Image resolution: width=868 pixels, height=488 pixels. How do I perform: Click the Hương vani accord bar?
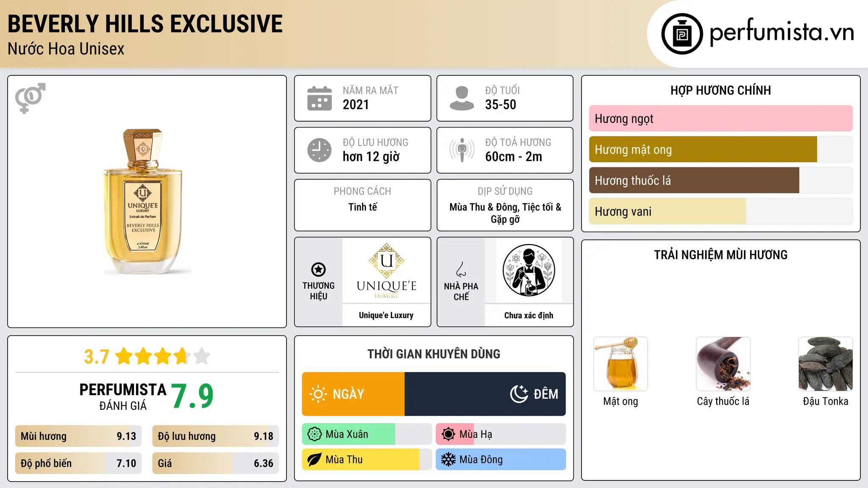721,211
